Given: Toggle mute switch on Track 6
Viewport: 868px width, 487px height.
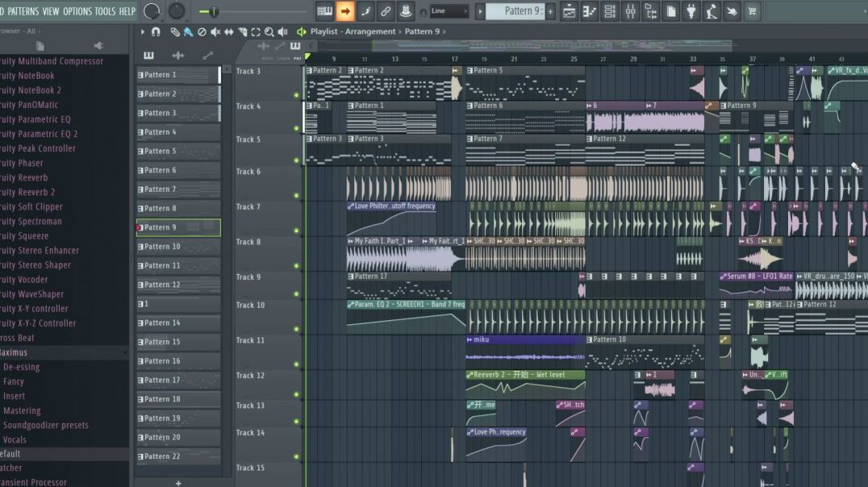Looking at the screenshot, I should point(297,195).
